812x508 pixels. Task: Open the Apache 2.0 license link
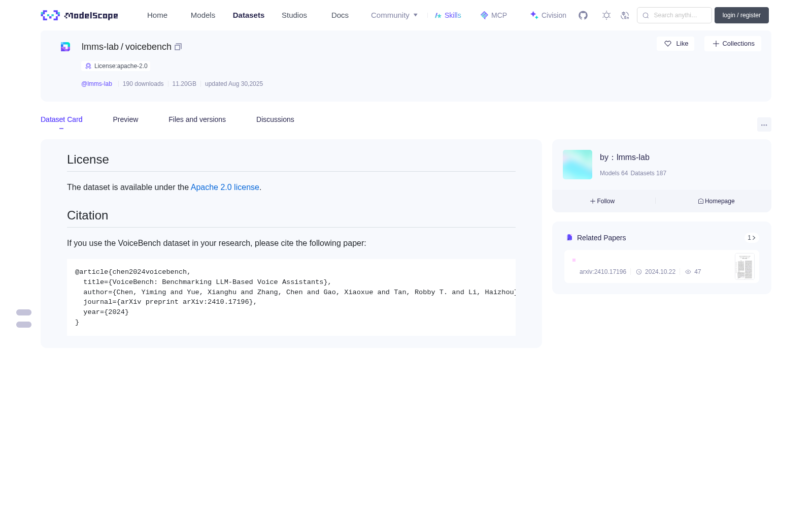point(225,187)
